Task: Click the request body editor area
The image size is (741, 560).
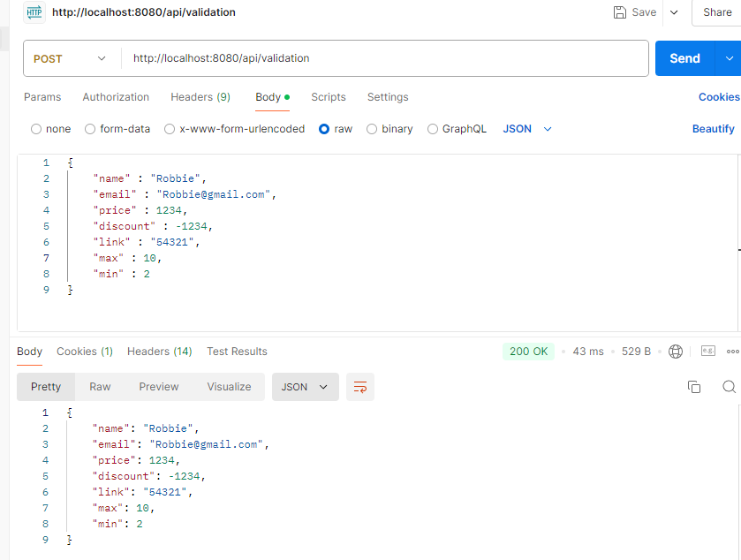Action: 378,242
